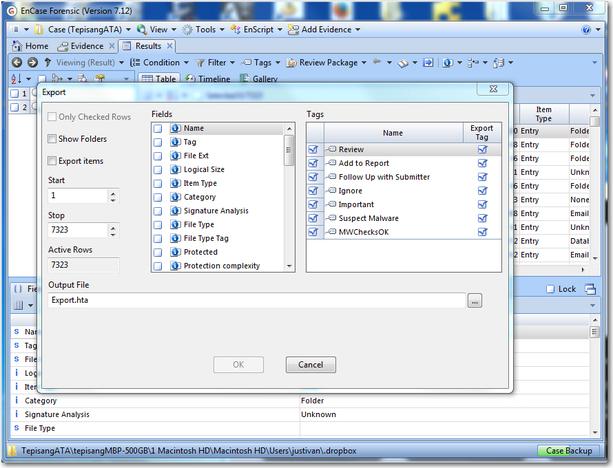Click the Case Backup button
613x468 pixels.
569,451
